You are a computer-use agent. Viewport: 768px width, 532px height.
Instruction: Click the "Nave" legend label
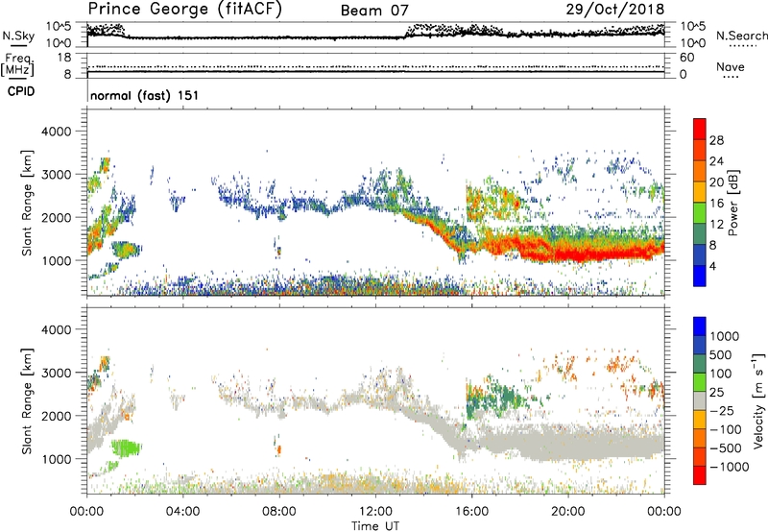[731, 66]
